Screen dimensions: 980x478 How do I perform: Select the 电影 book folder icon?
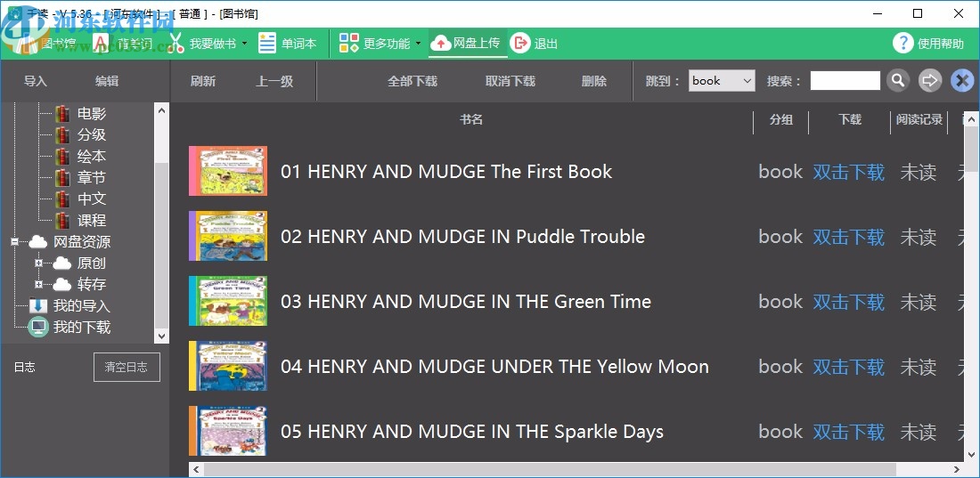pyautogui.click(x=62, y=114)
